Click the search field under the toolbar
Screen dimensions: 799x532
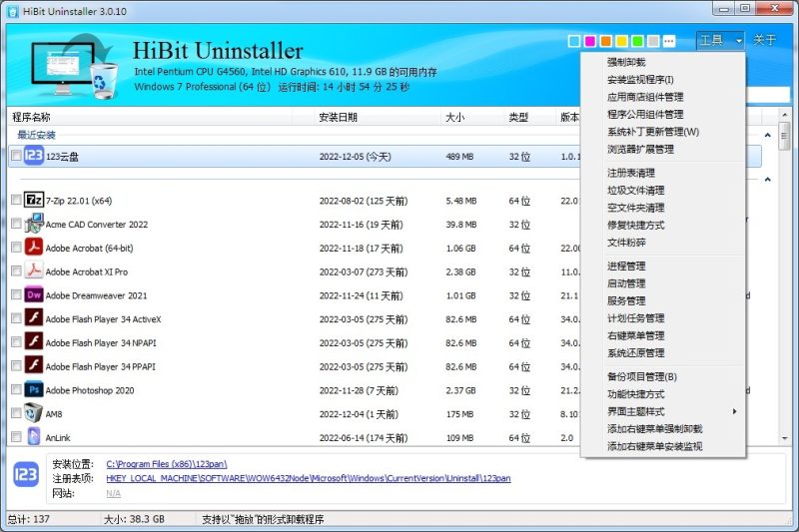coord(767,95)
